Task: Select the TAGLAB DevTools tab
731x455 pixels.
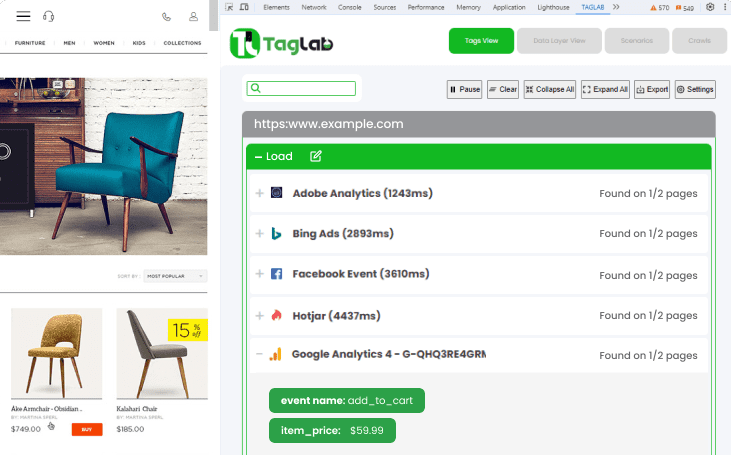Action: 593,7
